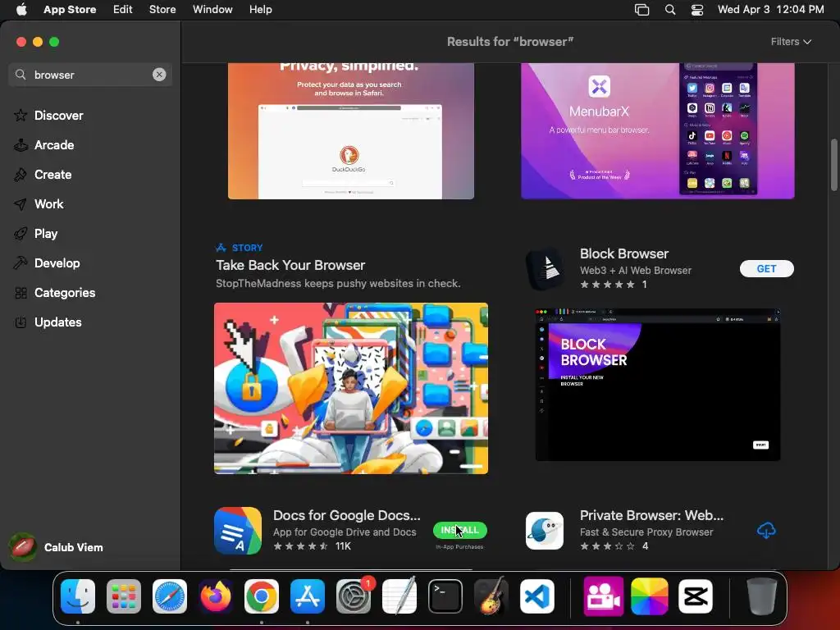Click the In-App Purchases label

[x=459, y=547]
